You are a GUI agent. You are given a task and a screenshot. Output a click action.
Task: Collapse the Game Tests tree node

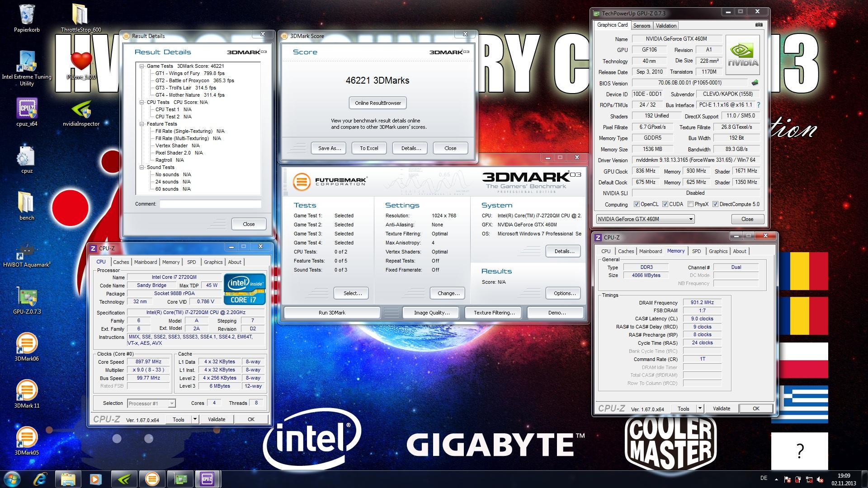142,66
